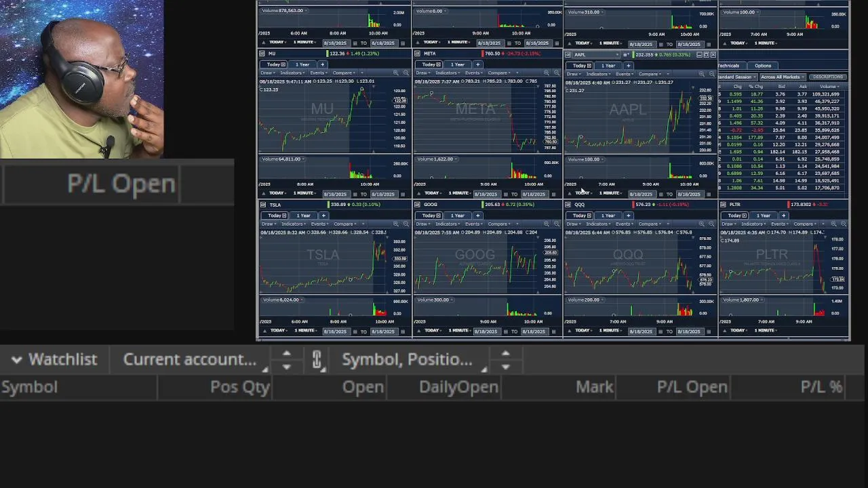Open start-date calendar in META chart
The height and width of the screenshot is (488, 868).
[506, 194]
